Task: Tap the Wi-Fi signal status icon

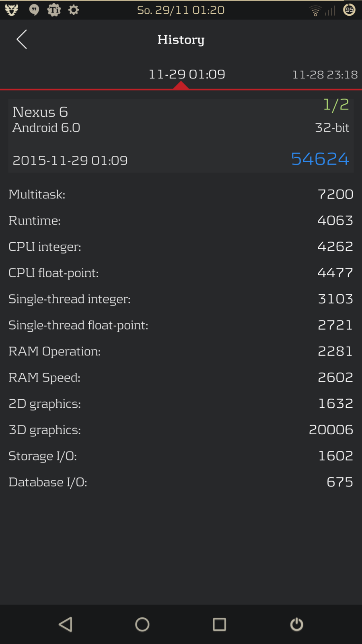Action: pos(315,11)
